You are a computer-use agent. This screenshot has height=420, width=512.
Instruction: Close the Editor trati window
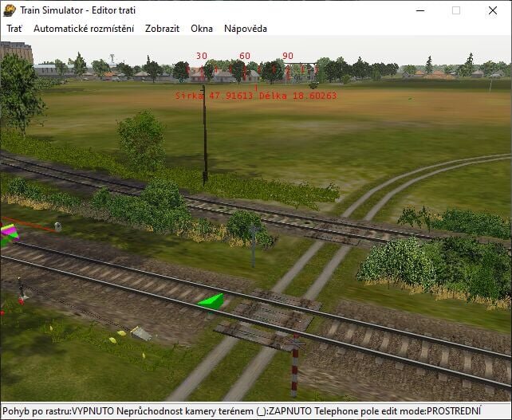pos(493,10)
